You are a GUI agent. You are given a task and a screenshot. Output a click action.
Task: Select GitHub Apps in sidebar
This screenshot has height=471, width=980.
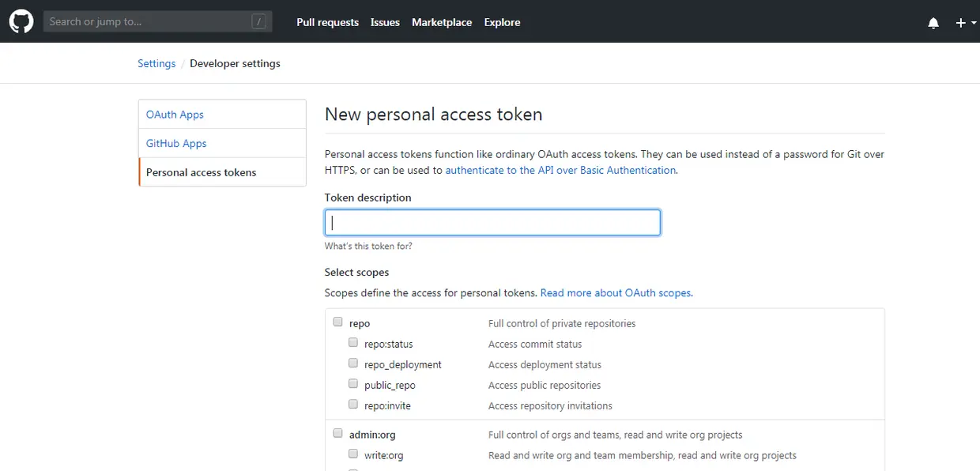click(x=176, y=144)
